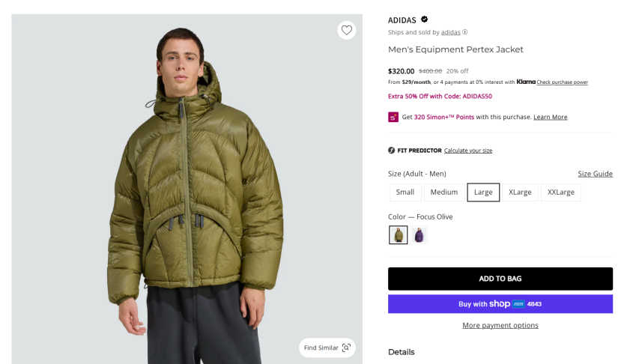Choose the Focus Olive color swatch
The width and height of the screenshot is (636, 364).
(x=399, y=235)
